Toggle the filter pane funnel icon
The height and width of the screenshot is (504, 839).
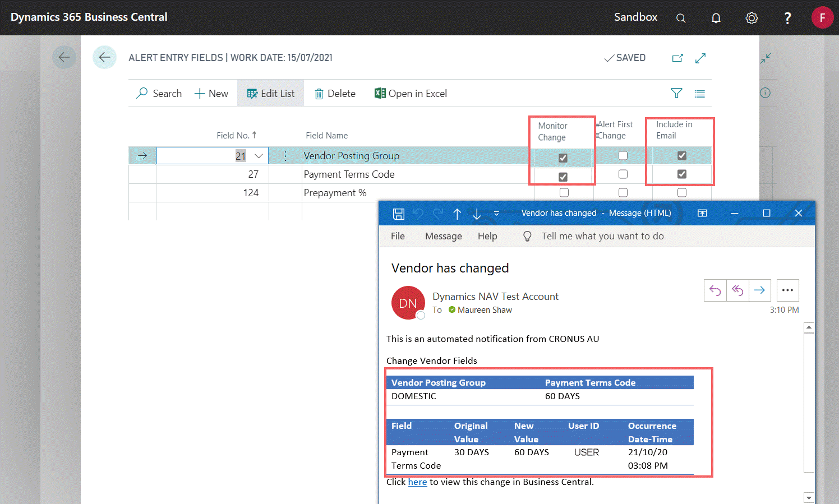point(676,94)
